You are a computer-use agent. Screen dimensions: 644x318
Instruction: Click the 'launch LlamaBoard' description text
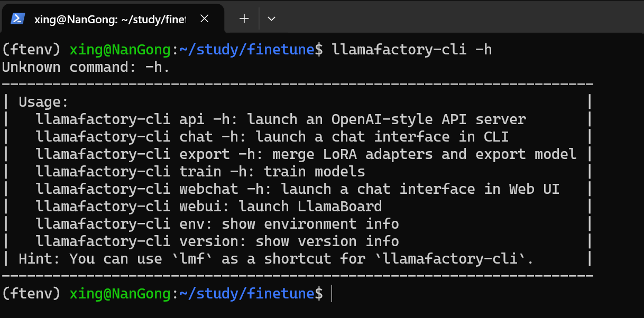point(310,207)
